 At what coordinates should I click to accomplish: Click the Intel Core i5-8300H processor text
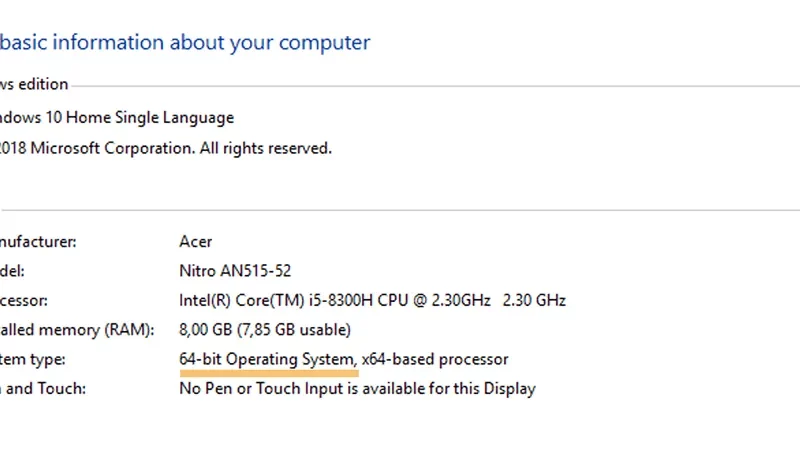(x=335, y=300)
